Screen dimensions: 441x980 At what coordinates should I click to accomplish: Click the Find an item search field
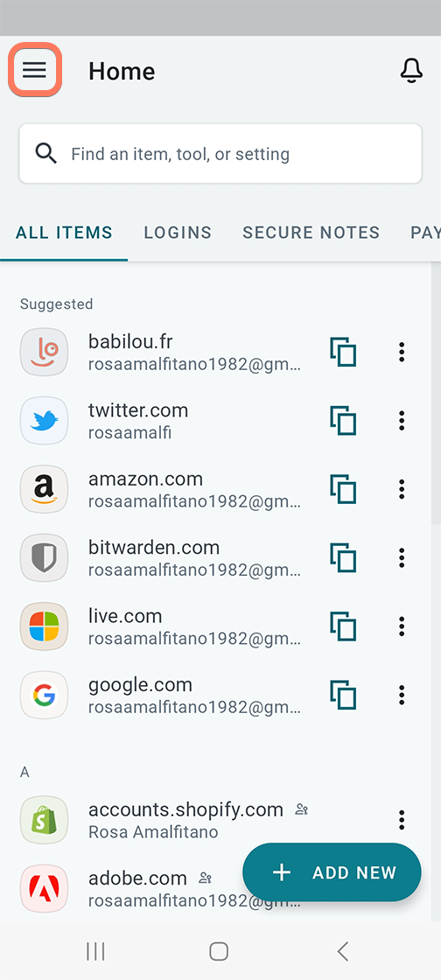pyautogui.click(x=220, y=154)
